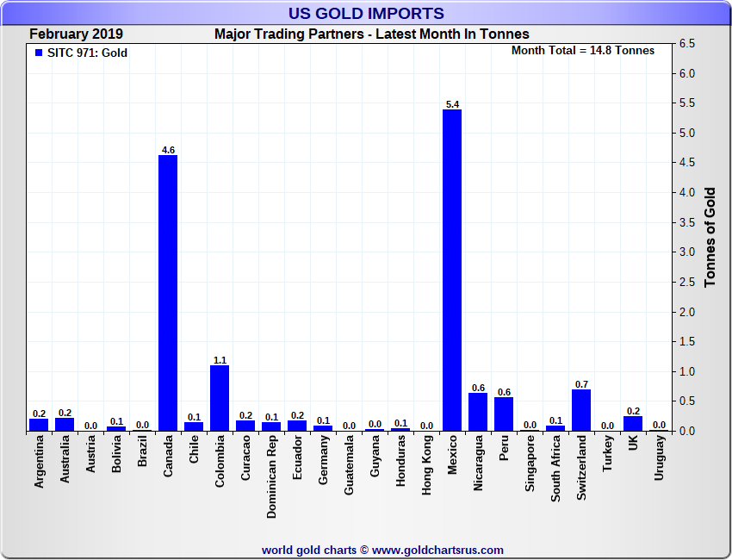Image resolution: width=732 pixels, height=560 pixels.
Task: Click the Month Total = 14.8 Tonnes text
Action: (x=583, y=51)
